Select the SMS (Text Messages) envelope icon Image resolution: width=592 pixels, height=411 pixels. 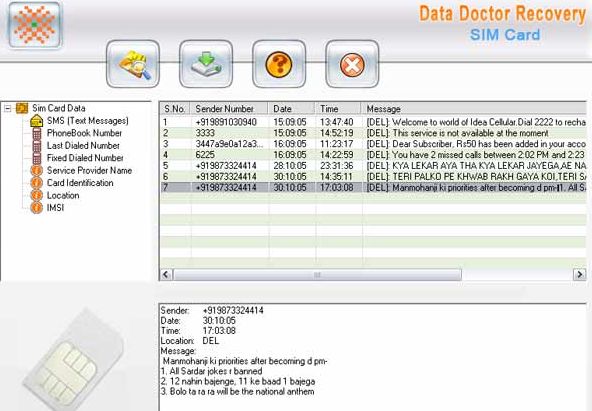(36, 121)
